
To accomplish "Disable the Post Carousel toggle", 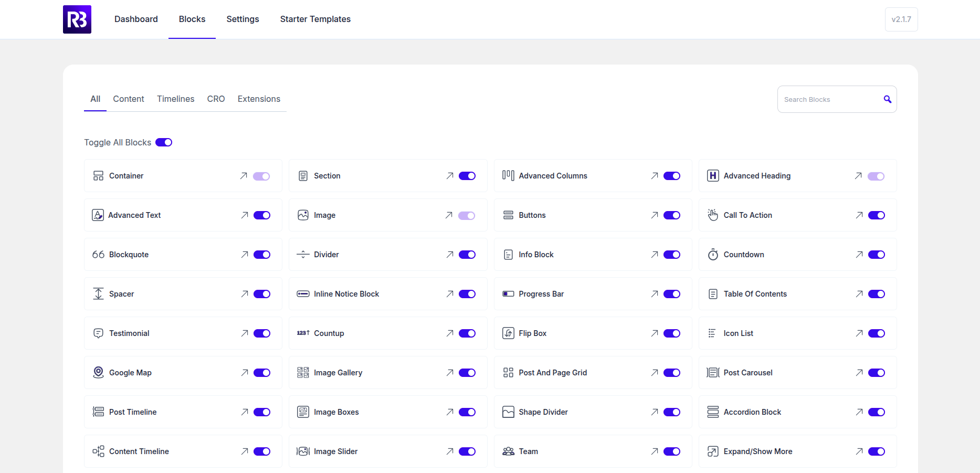I will point(877,373).
